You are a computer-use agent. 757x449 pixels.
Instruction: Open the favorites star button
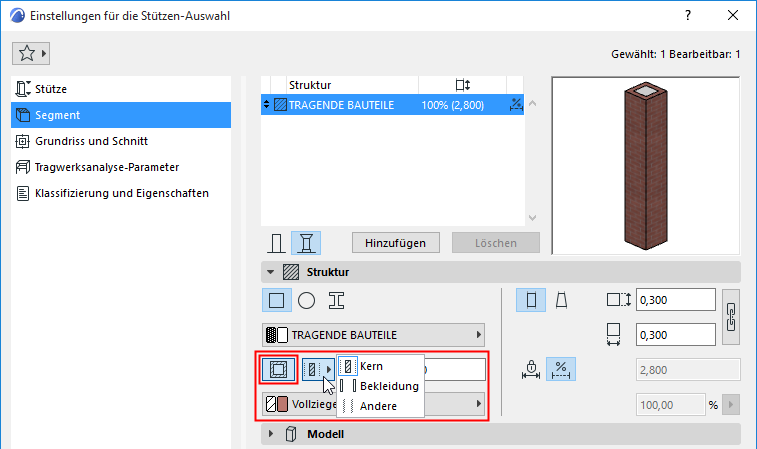[31, 53]
